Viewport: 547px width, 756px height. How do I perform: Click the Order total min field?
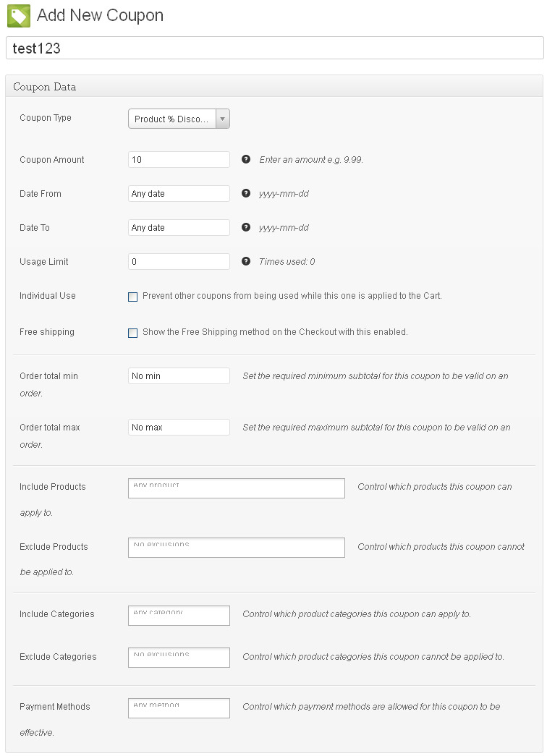pos(179,376)
